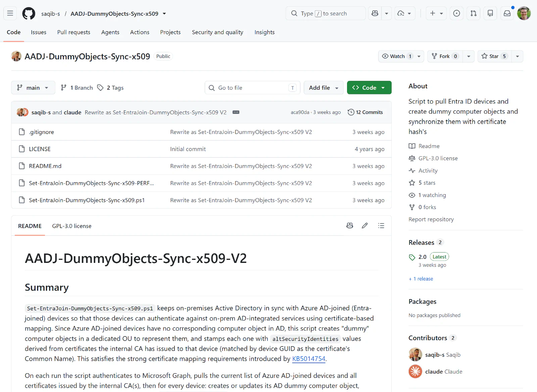The height and width of the screenshot is (392, 537).
Task: Open commit aca90da hash link
Action: 300,112
